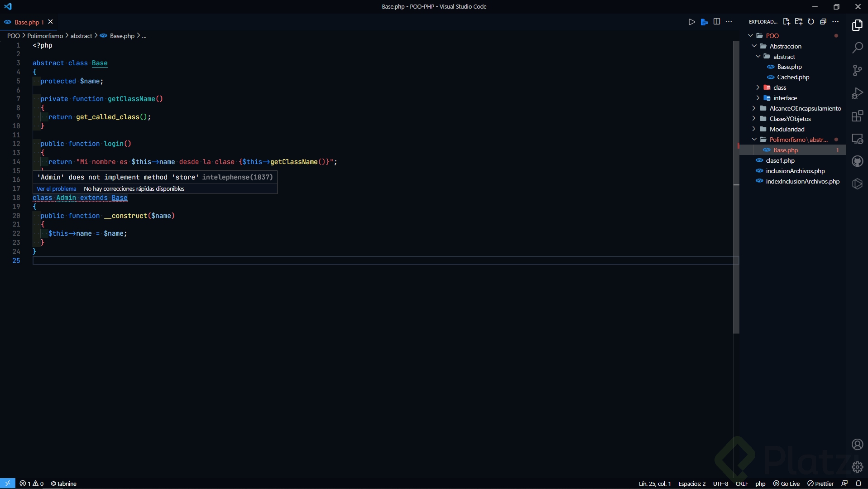Click Polimorfismo breadcrumb segment
The height and width of the screenshot is (489, 868).
45,36
